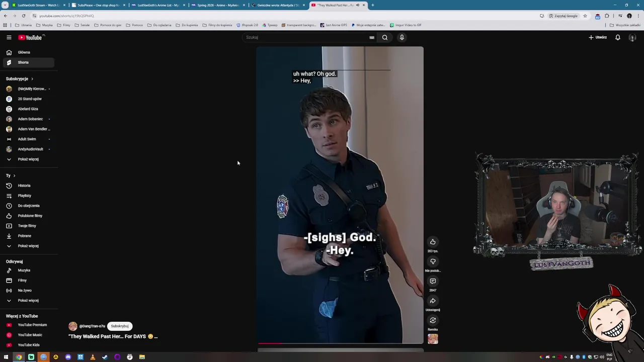This screenshot has width=644, height=362.
Task: Go back in the browser
Action: pos(5,16)
